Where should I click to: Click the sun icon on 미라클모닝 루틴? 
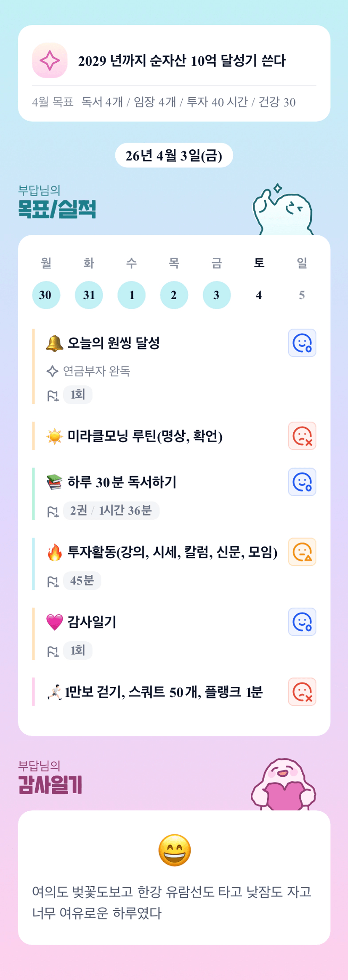tap(54, 436)
